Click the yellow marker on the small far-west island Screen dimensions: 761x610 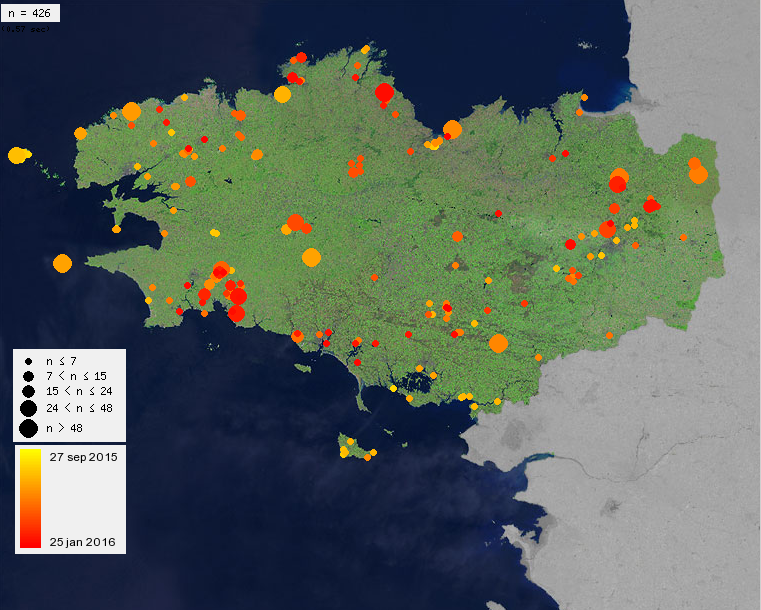[x=17, y=155]
